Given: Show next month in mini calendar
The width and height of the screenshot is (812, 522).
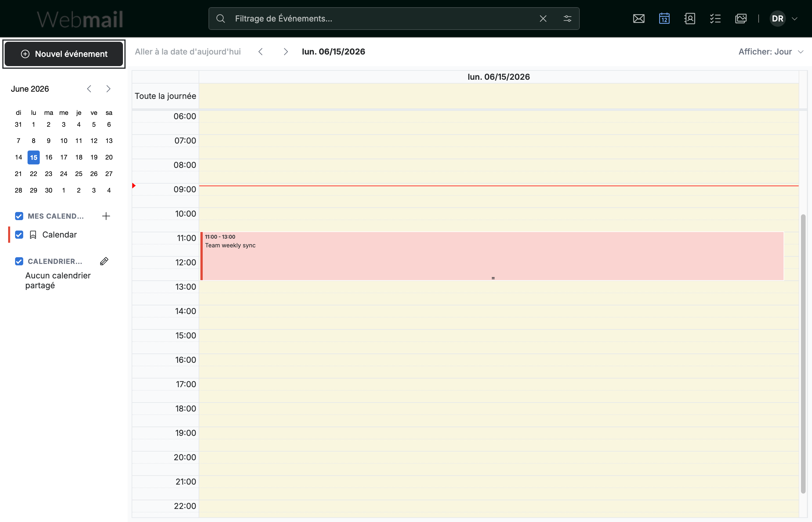Looking at the screenshot, I should pos(108,89).
